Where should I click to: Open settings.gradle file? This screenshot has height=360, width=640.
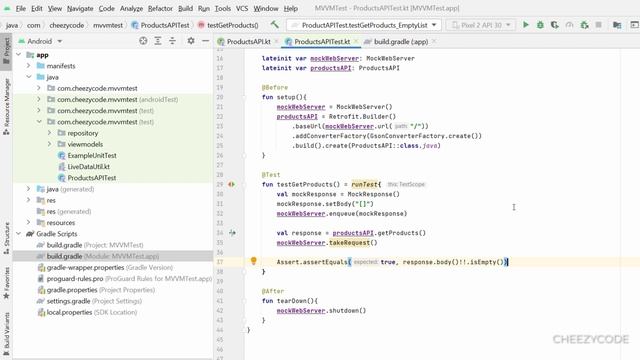click(89, 301)
